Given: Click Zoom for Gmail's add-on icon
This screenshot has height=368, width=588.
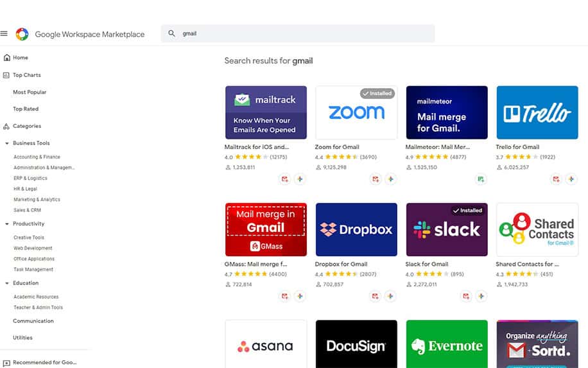Looking at the screenshot, I should pos(391,179).
